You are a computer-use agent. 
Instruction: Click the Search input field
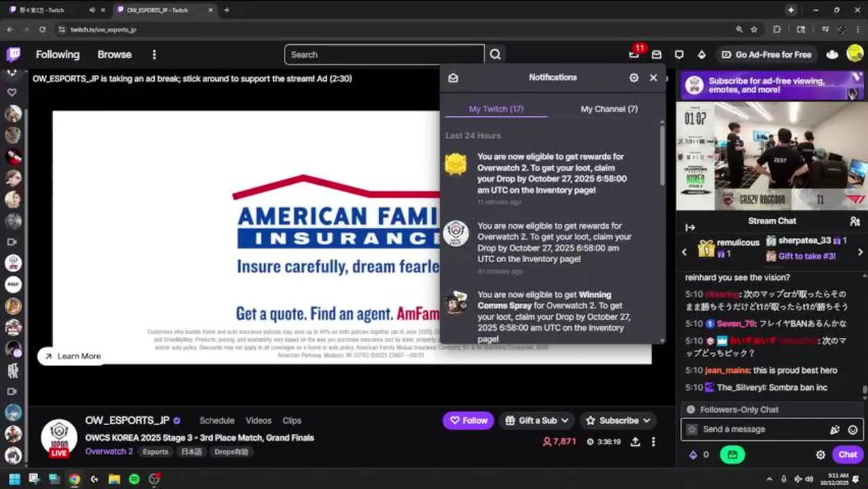(384, 54)
